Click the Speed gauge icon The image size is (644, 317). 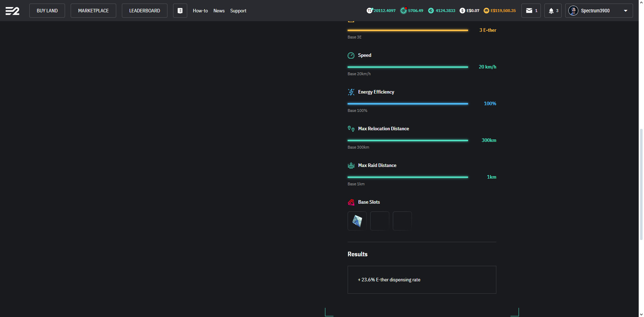pyautogui.click(x=351, y=55)
